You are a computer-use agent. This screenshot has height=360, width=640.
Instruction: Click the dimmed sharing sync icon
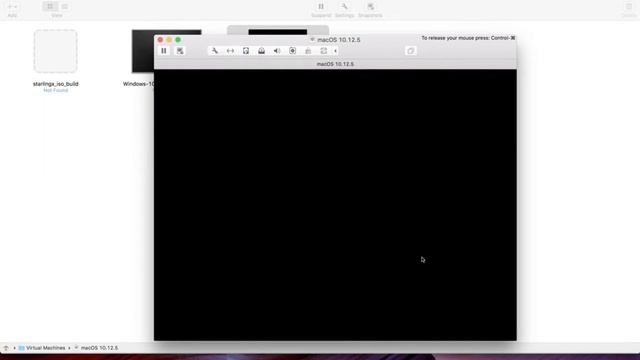(323, 51)
